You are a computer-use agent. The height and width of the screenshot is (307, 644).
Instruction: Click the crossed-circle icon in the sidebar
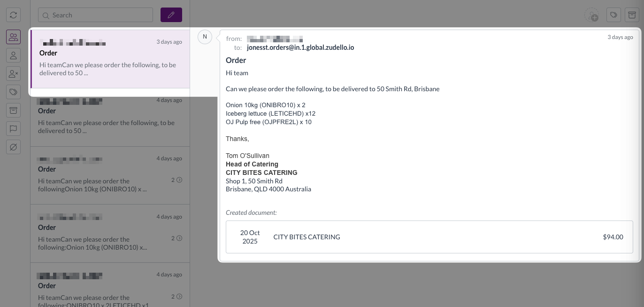13,147
